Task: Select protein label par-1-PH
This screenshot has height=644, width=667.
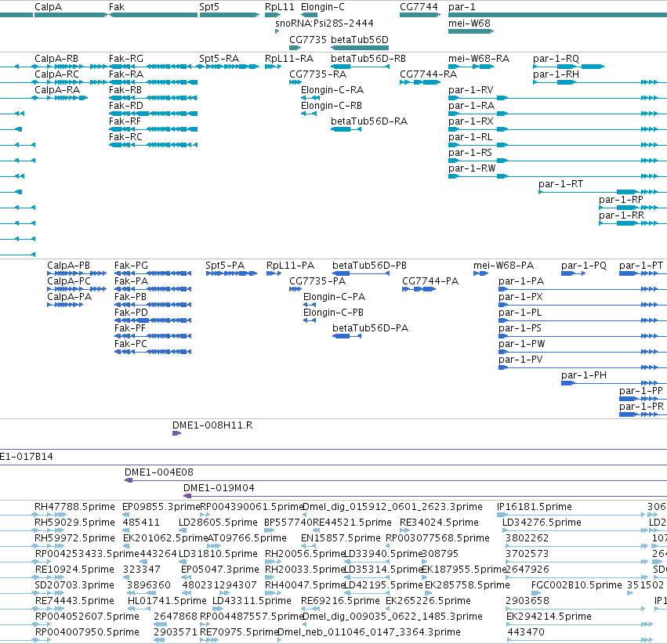Action: pyautogui.click(x=584, y=375)
